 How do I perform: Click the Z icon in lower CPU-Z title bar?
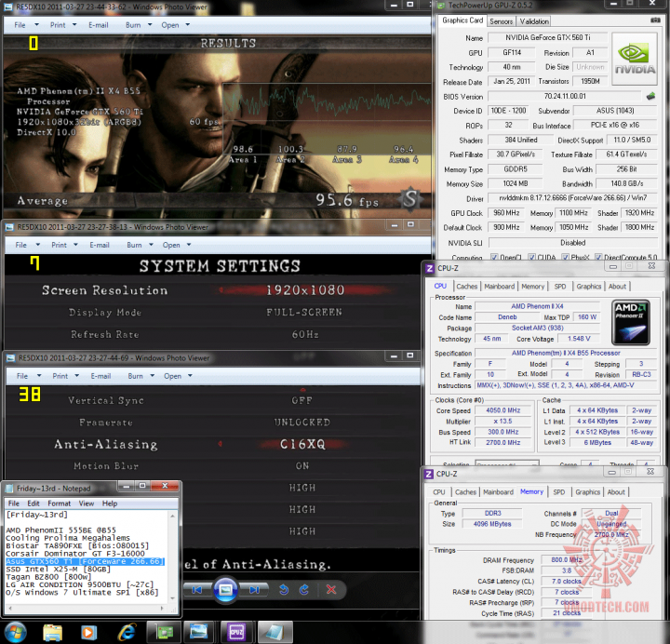point(428,474)
